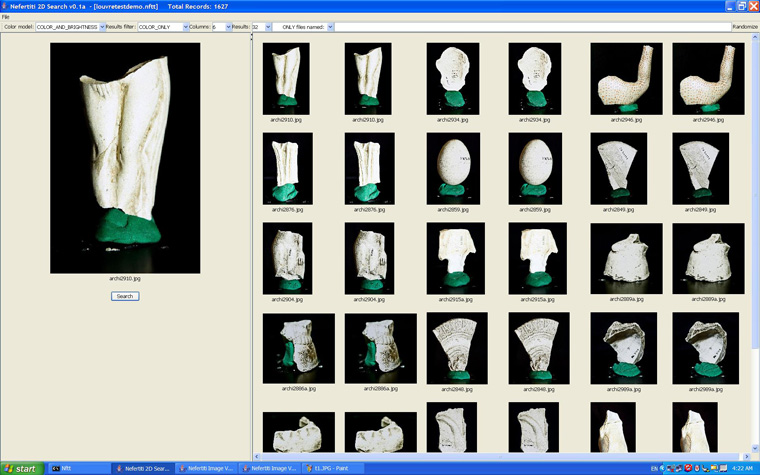760x475 pixels.
Task: Click the system tray clock
Action: click(x=742, y=469)
